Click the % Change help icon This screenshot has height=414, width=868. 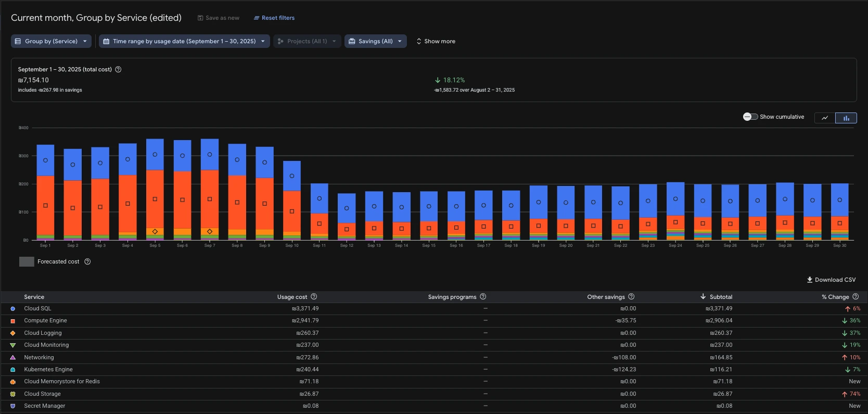[x=856, y=297]
